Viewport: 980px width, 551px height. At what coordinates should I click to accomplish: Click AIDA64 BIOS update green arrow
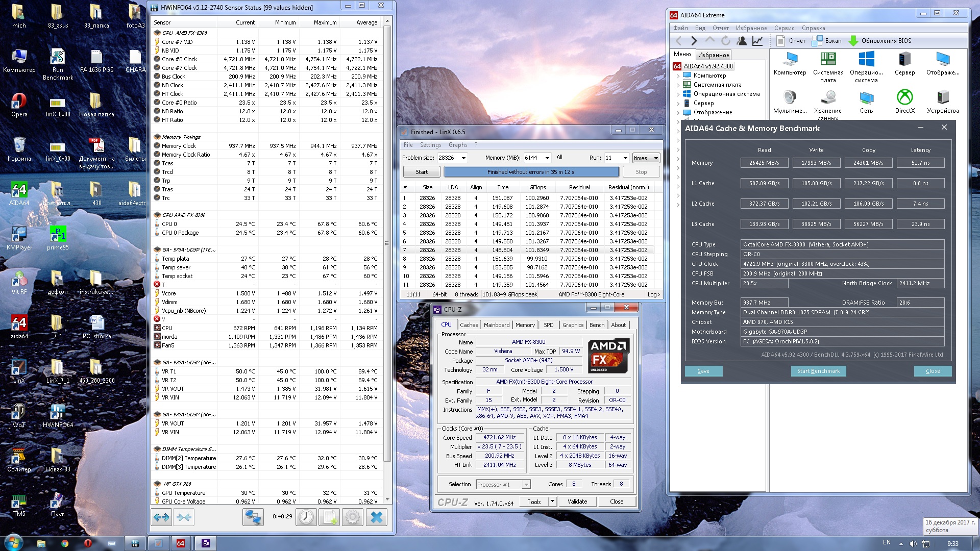pyautogui.click(x=853, y=41)
